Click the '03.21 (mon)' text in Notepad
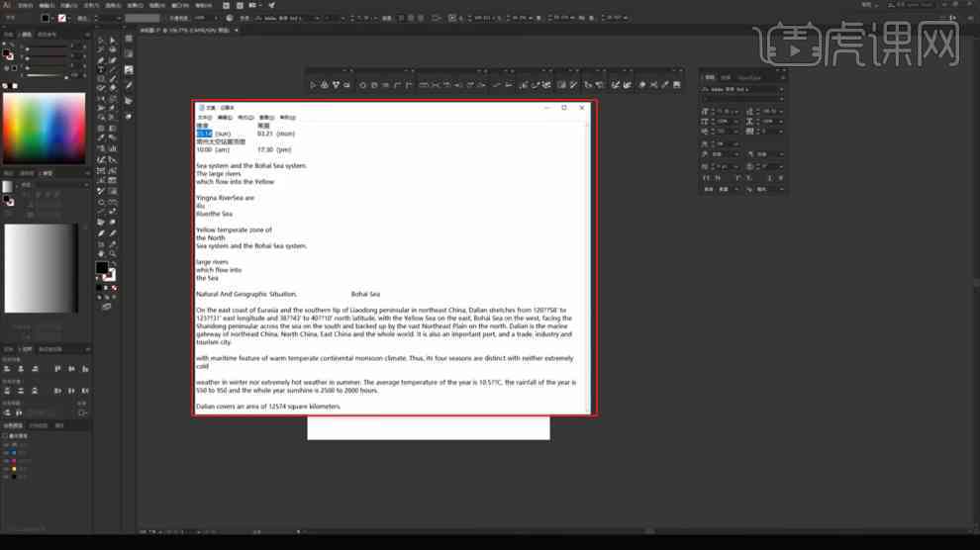The height and width of the screenshot is (550, 980). pyautogui.click(x=275, y=134)
